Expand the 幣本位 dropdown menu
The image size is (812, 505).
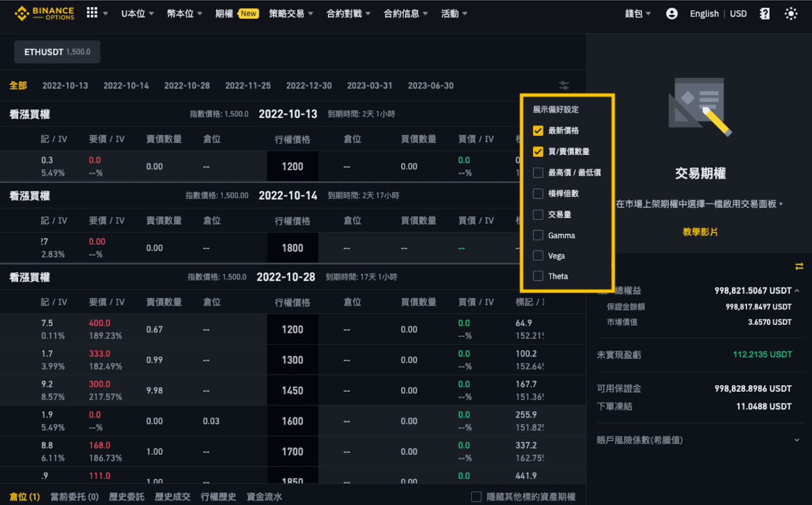[184, 14]
